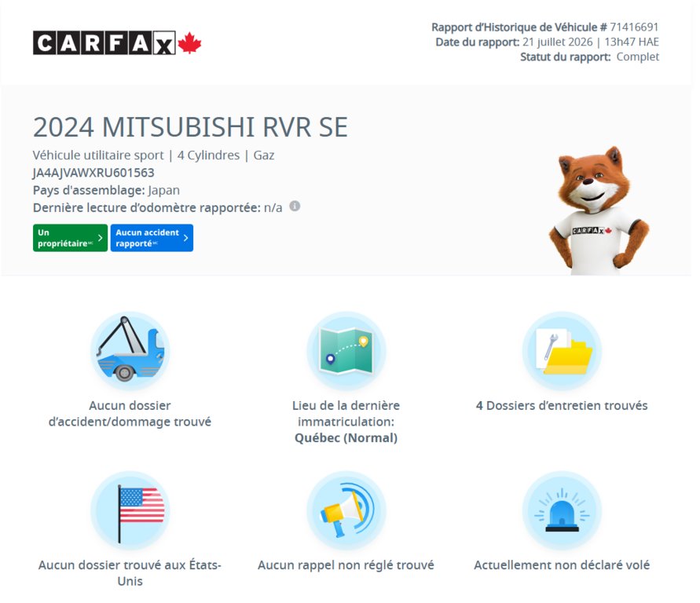The width and height of the screenshot is (700, 603).
Task: Click the odometer info icon
Action: tap(295, 206)
